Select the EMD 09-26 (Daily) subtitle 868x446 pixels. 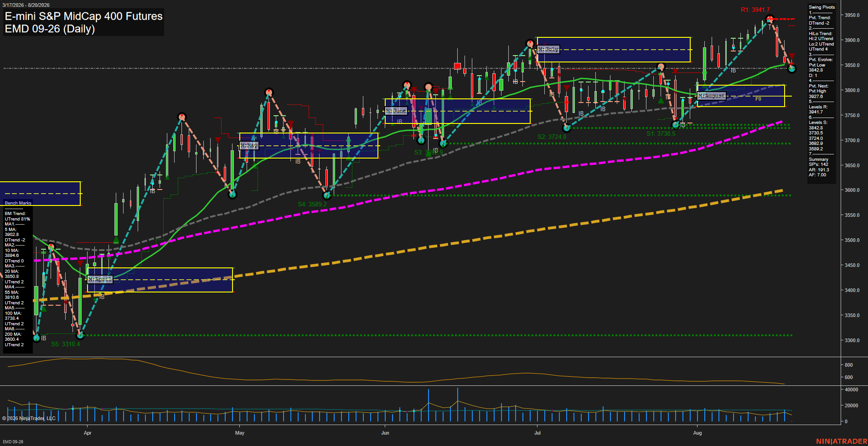(50, 29)
